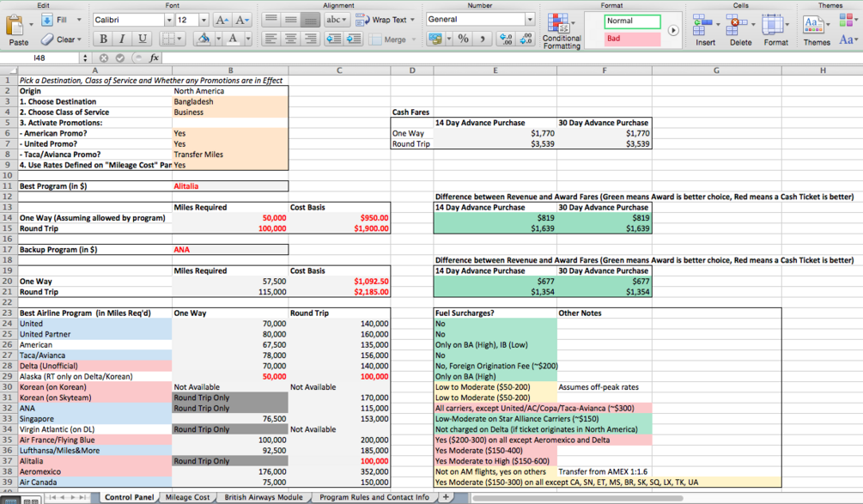
Task: Click the Delete cells icon
Action: [x=737, y=25]
